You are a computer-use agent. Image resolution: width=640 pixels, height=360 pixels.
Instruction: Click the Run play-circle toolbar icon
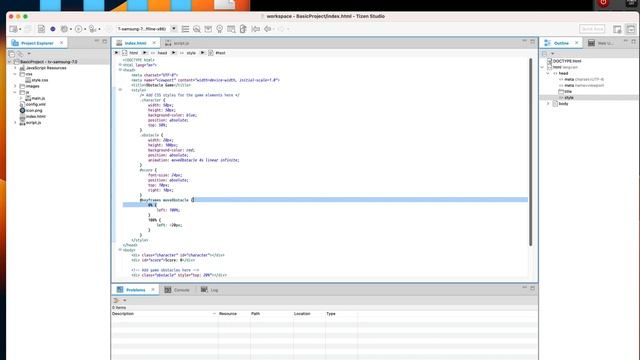(78, 29)
